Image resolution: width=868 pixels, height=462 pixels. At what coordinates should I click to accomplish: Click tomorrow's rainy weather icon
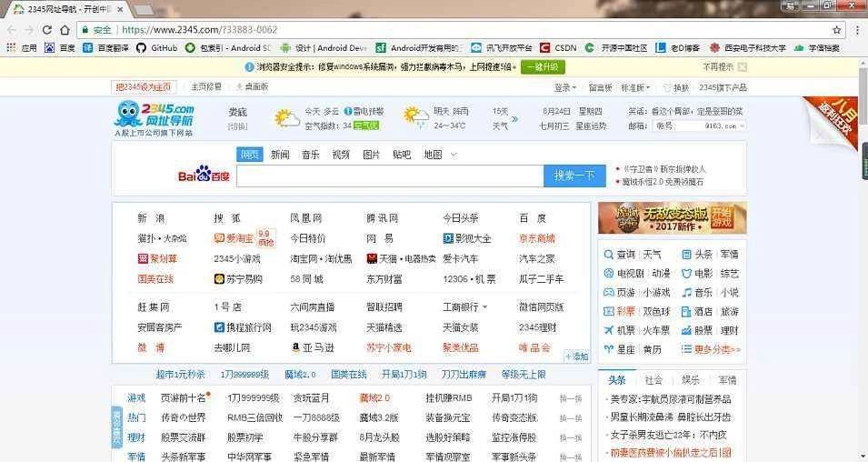click(415, 118)
